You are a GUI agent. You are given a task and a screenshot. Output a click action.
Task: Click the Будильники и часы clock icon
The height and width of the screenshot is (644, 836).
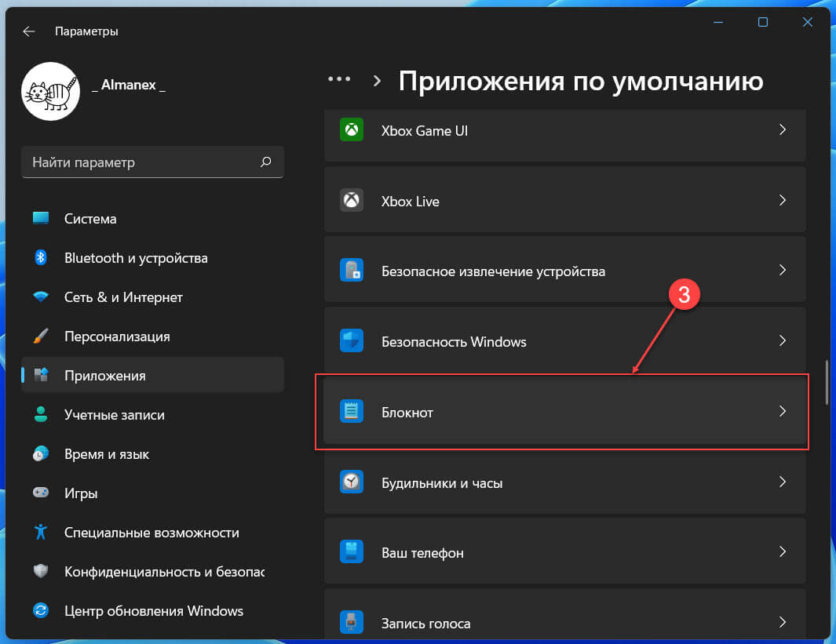point(352,482)
